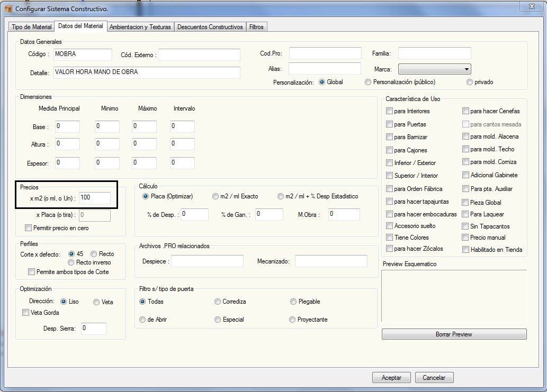The height and width of the screenshot is (392, 547).
Task: Toggle Inferior / Exterior checkbox
Action: (x=389, y=163)
